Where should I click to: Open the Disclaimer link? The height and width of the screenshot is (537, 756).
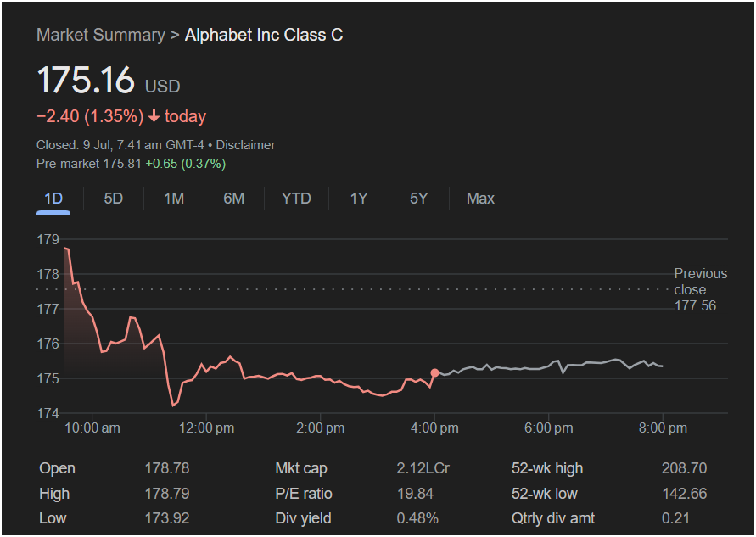point(246,145)
